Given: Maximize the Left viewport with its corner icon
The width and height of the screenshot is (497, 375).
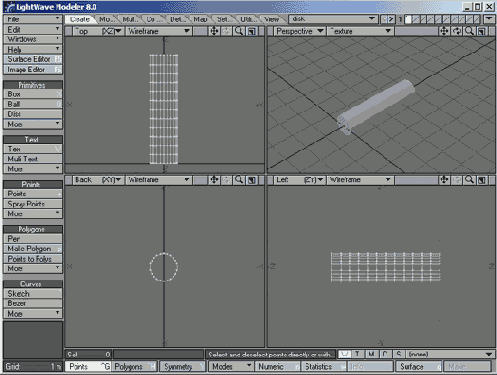Looking at the screenshot, I should point(482,180).
